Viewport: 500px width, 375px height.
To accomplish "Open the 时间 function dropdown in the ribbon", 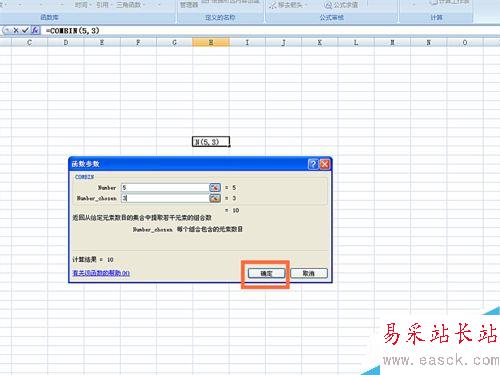I will 83,5.
